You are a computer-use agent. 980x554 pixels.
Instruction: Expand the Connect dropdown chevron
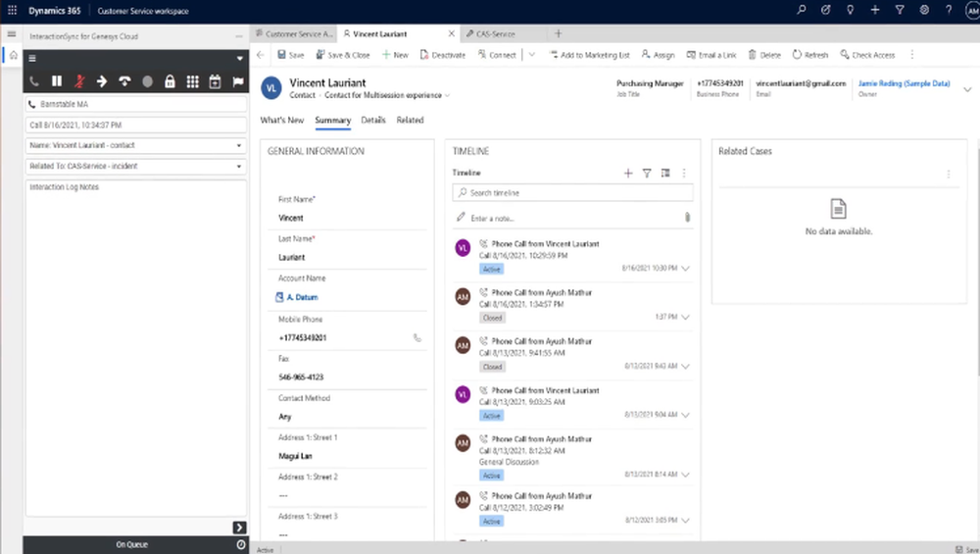[532, 55]
